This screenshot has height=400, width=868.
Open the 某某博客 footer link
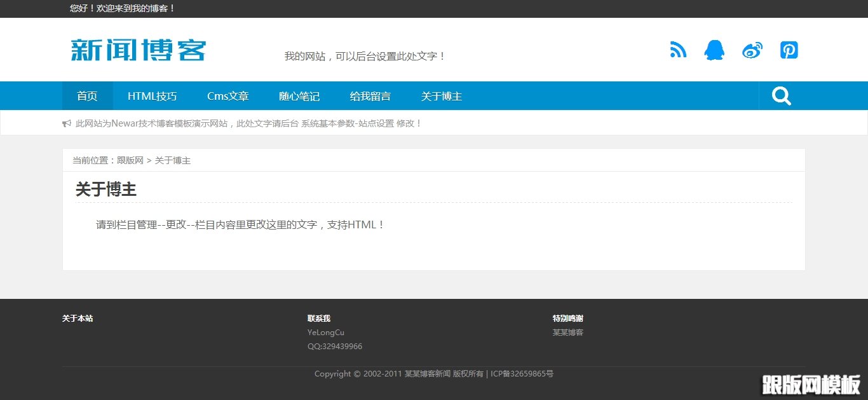pyautogui.click(x=567, y=332)
